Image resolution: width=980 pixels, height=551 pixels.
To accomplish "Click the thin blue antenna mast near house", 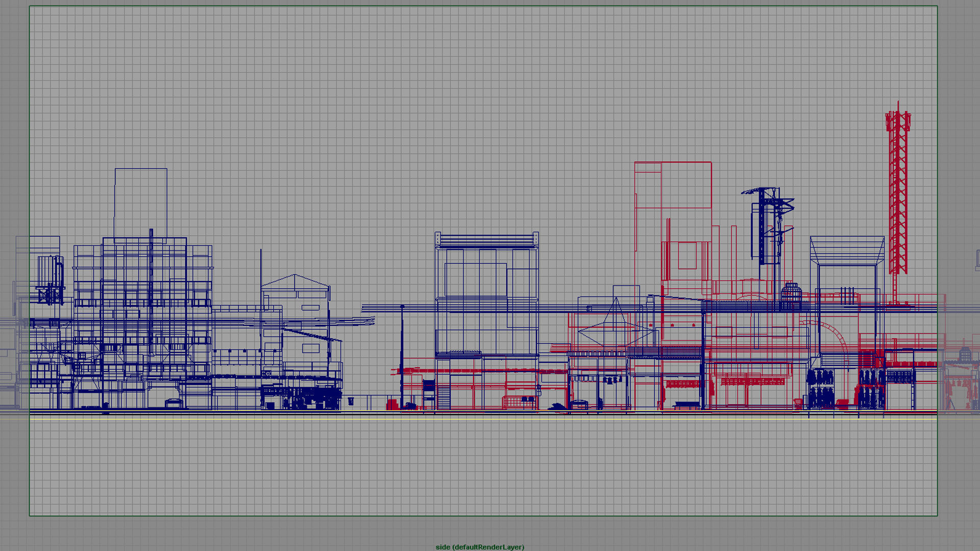I will (x=261, y=265).
